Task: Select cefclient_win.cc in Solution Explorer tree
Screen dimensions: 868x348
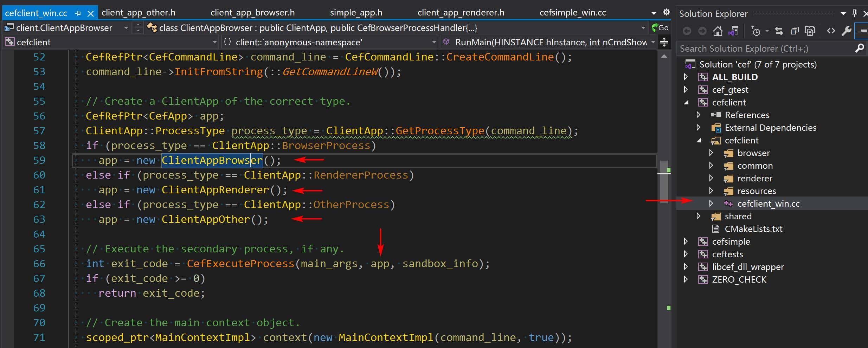Action: click(x=768, y=204)
